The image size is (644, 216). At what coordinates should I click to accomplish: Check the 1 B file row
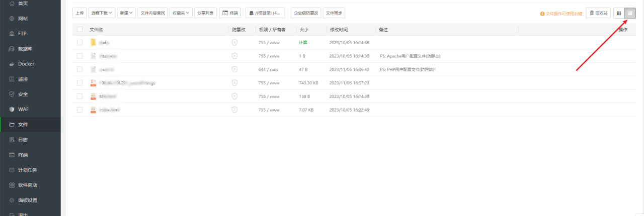pos(79,56)
